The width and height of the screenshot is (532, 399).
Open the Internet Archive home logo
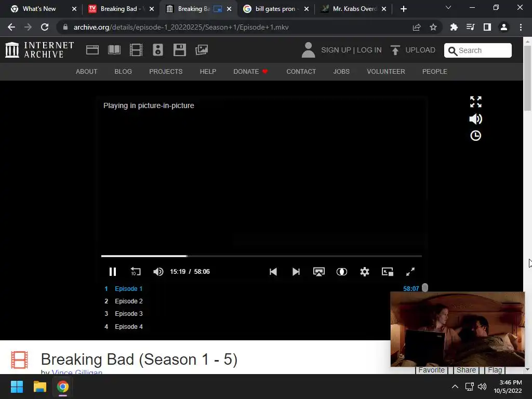[39, 50]
